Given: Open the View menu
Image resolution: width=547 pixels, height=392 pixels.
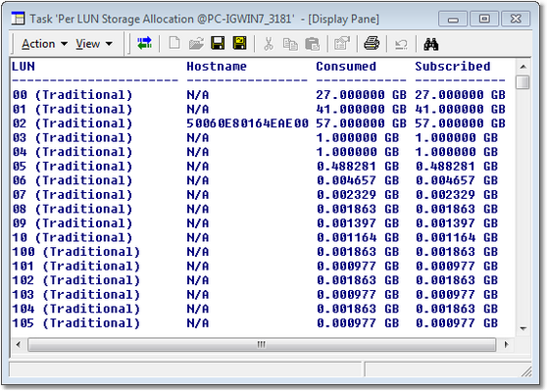Looking at the screenshot, I should 94,44.
